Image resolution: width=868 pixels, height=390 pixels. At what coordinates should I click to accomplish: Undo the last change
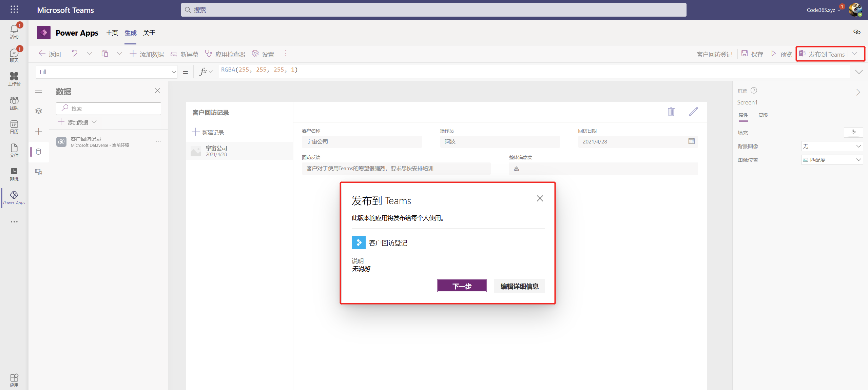pos(74,54)
